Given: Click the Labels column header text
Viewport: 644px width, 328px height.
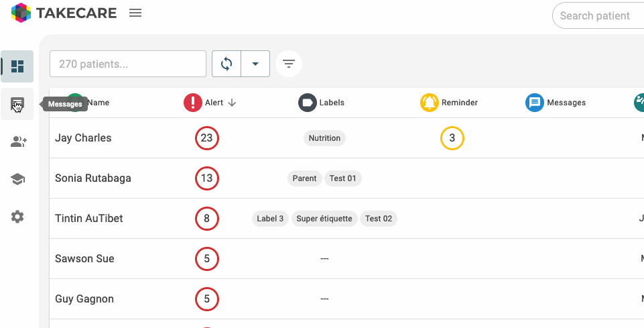Looking at the screenshot, I should point(332,103).
